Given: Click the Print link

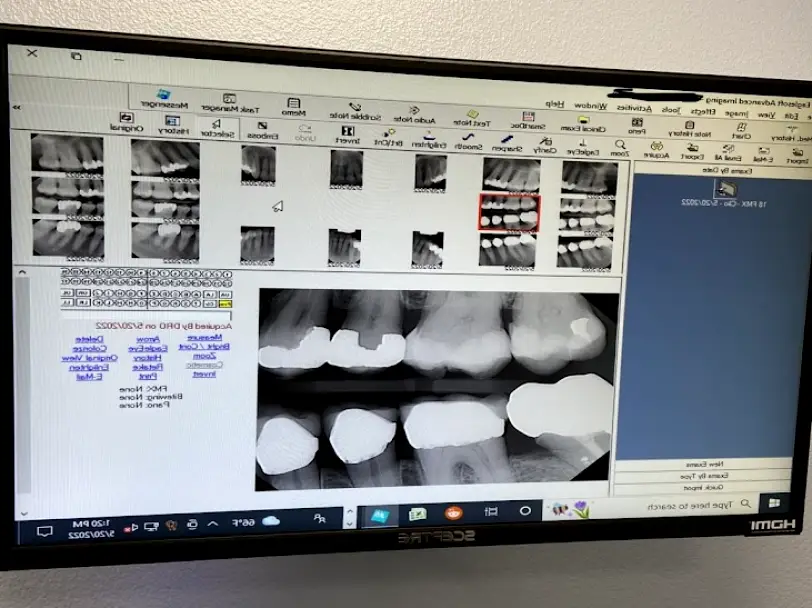Looking at the screenshot, I should (148, 376).
